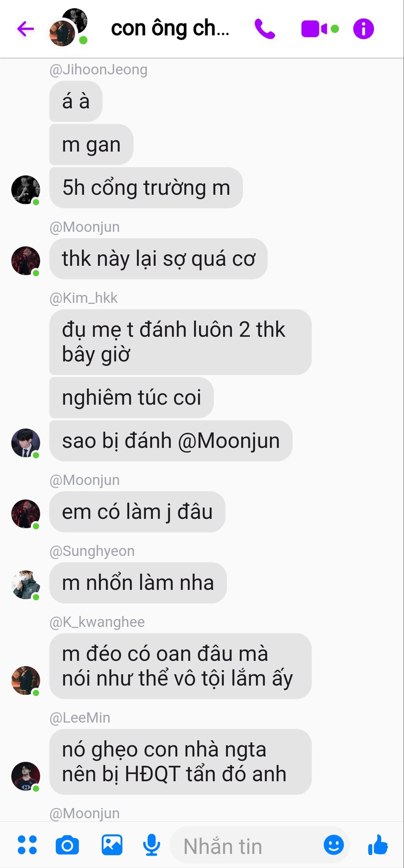Select the '5h cổng trường m' message
This screenshot has height=868, width=404.
click(146, 188)
